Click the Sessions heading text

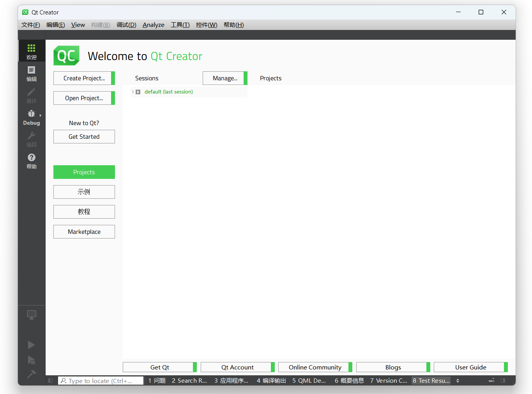147,78
